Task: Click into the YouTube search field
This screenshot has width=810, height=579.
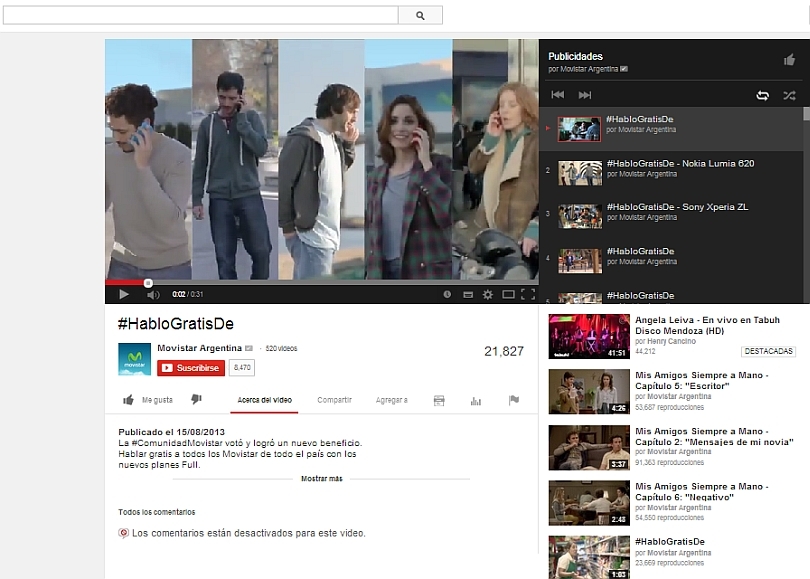Action: point(200,15)
